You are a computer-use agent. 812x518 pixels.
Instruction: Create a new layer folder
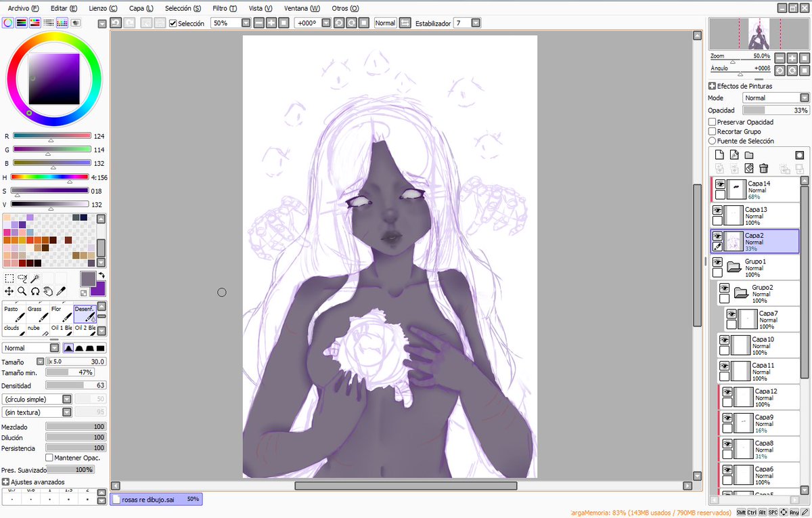click(x=749, y=155)
